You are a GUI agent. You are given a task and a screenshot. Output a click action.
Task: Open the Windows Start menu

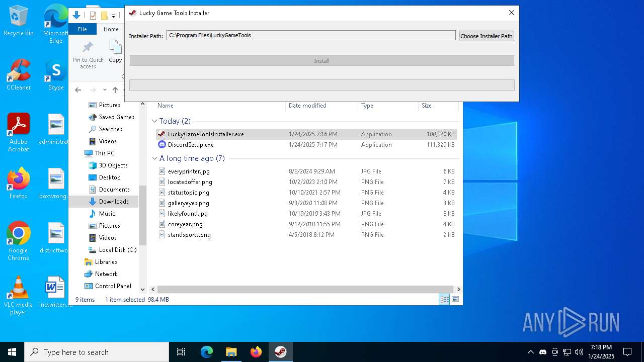(x=12, y=352)
